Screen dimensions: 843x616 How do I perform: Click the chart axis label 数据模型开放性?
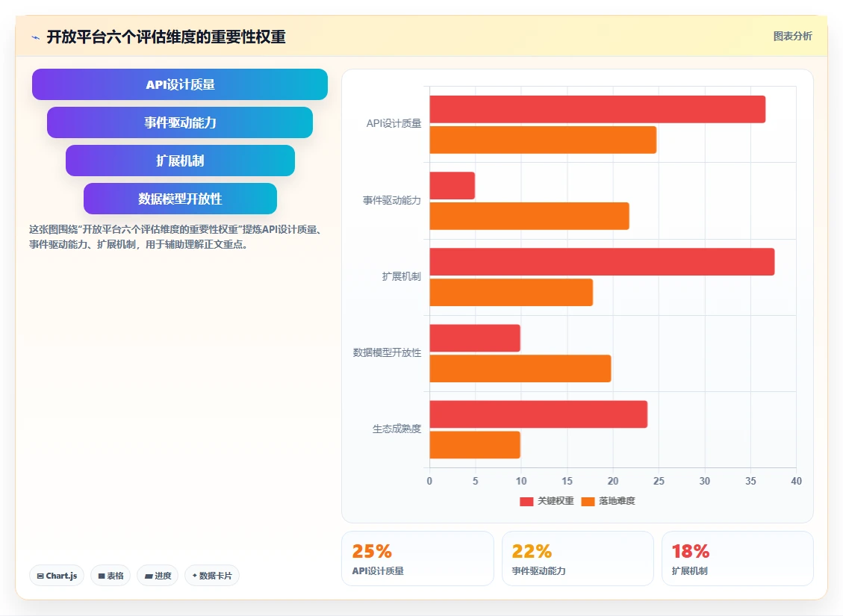click(x=387, y=352)
